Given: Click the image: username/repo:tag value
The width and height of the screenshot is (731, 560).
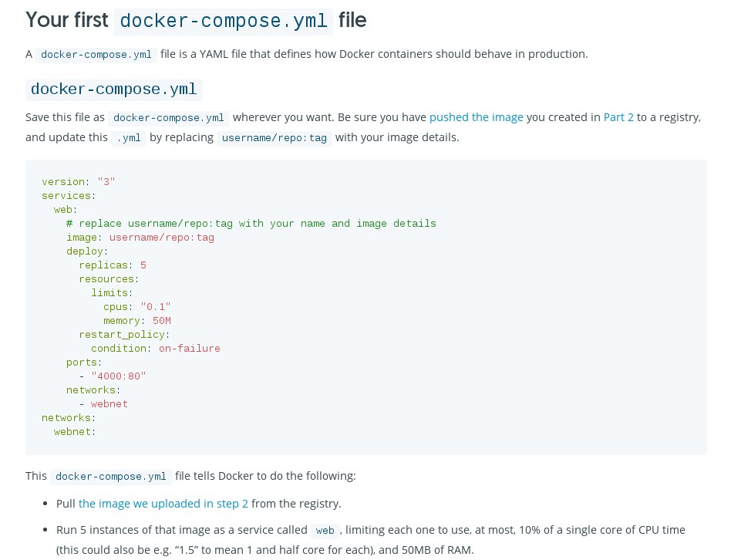Looking at the screenshot, I should (162, 238).
